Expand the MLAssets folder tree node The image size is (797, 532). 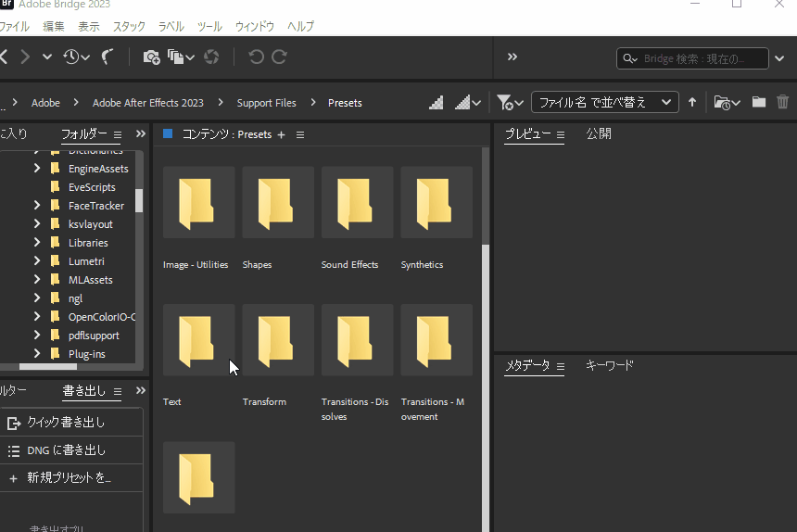[x=36, y=280]
